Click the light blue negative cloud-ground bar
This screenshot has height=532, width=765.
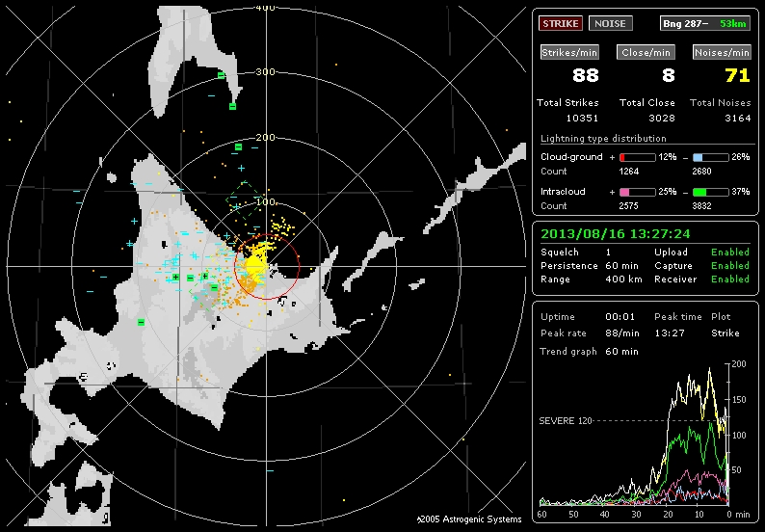pos(710,156)
